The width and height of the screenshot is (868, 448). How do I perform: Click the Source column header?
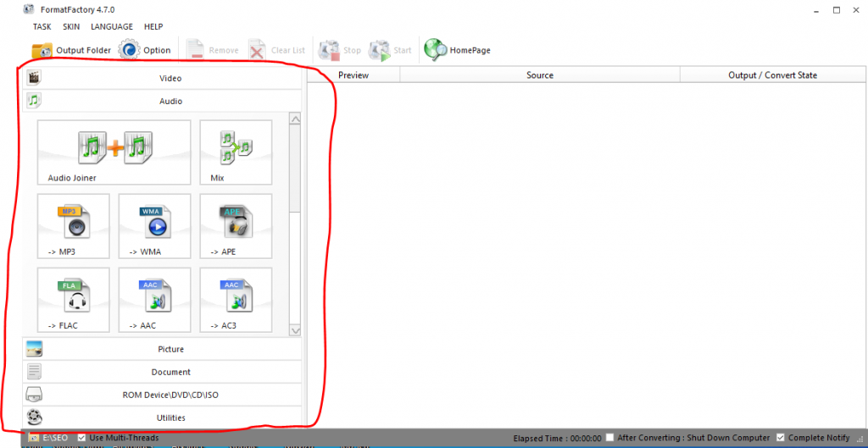point(540,75)
